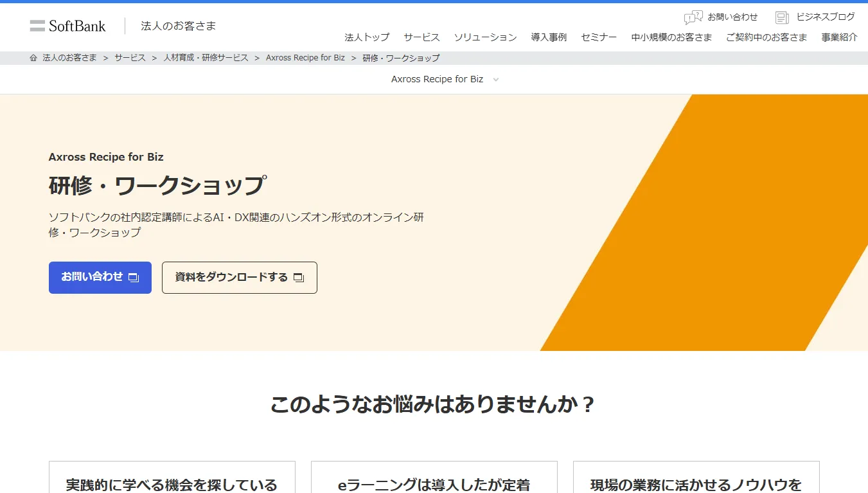Click the external-link icon on 資料をダウンロードする

pyautogui.click(x=298, y=277)
